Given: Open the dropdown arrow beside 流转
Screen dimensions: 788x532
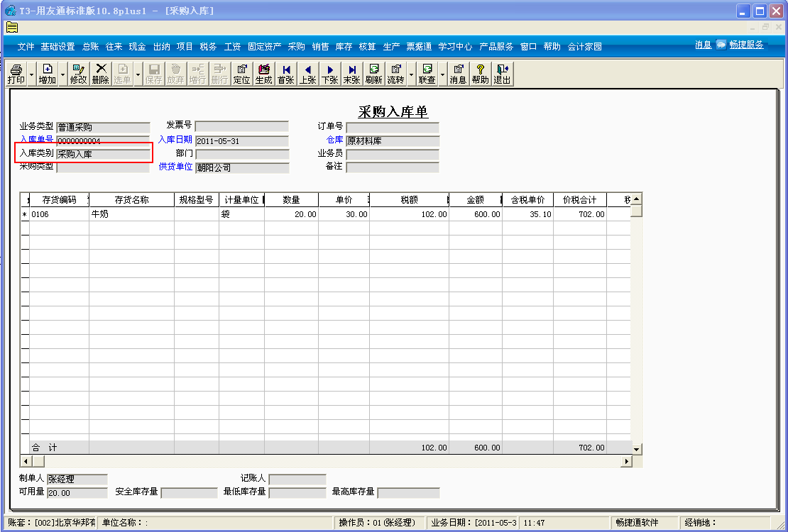Looking at the screenshot, I should [x=410, y=74].
